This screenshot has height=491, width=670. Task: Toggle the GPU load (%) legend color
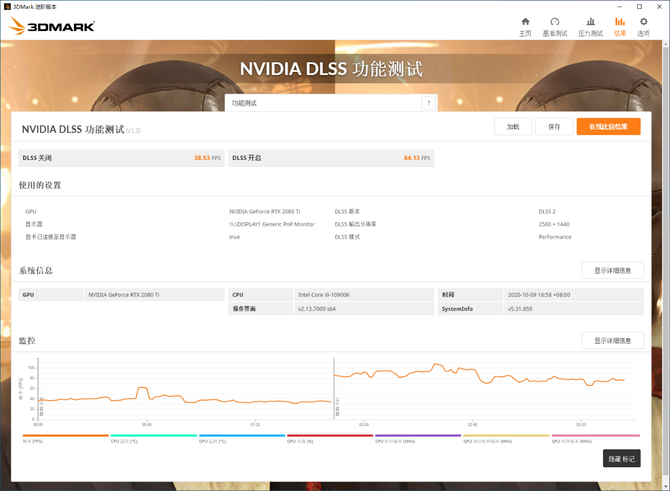[329, 437]
